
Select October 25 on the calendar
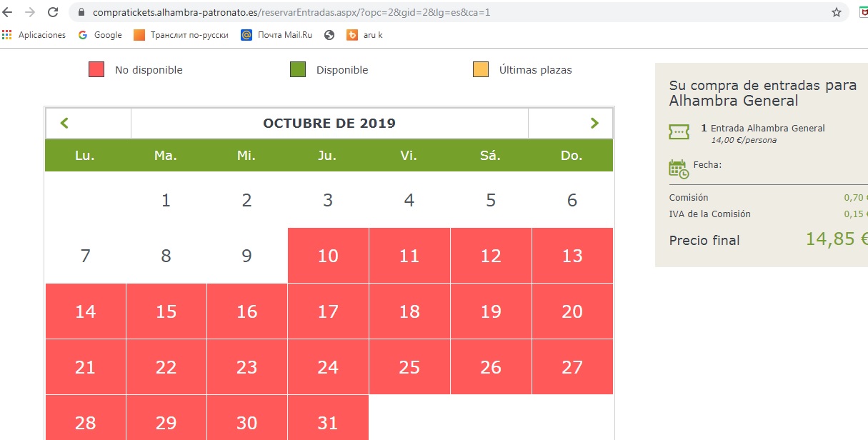(x=409, y=367)
